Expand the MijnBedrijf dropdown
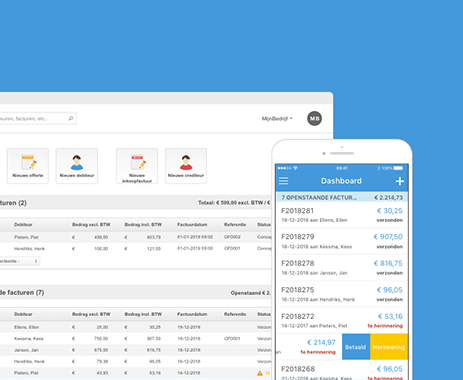Viewport: 463px width, 380px height. click(277, 118)
